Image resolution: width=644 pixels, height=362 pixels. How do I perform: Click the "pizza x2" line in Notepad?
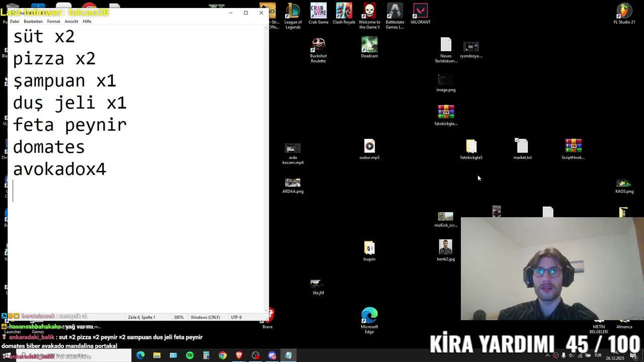(x=54, y=58)
